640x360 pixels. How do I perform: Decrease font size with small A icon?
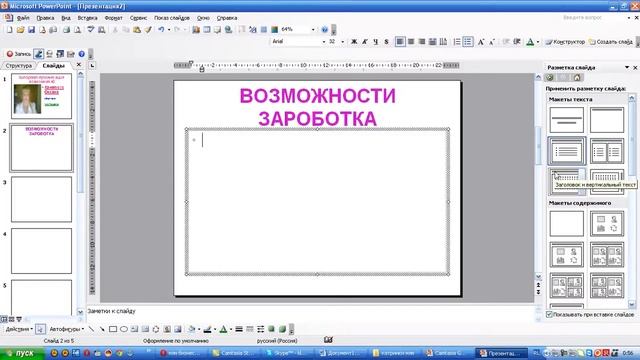(x=492, y=42)
